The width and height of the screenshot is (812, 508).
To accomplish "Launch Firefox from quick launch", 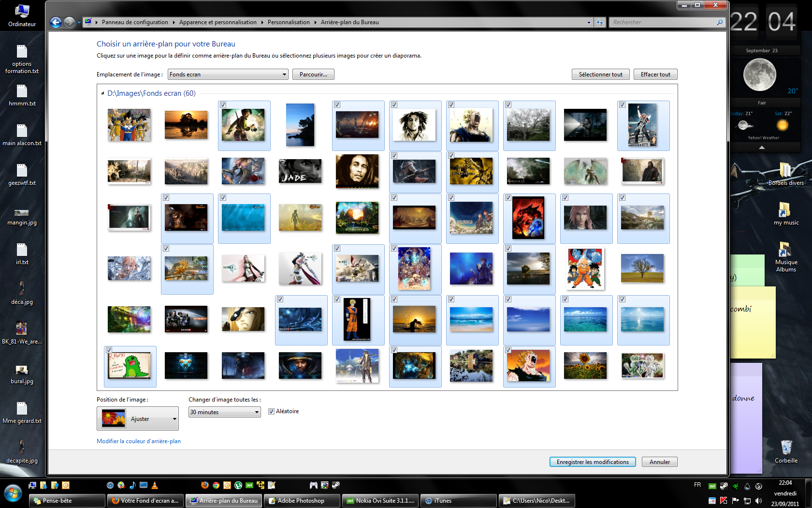I will tap(205, 485).
